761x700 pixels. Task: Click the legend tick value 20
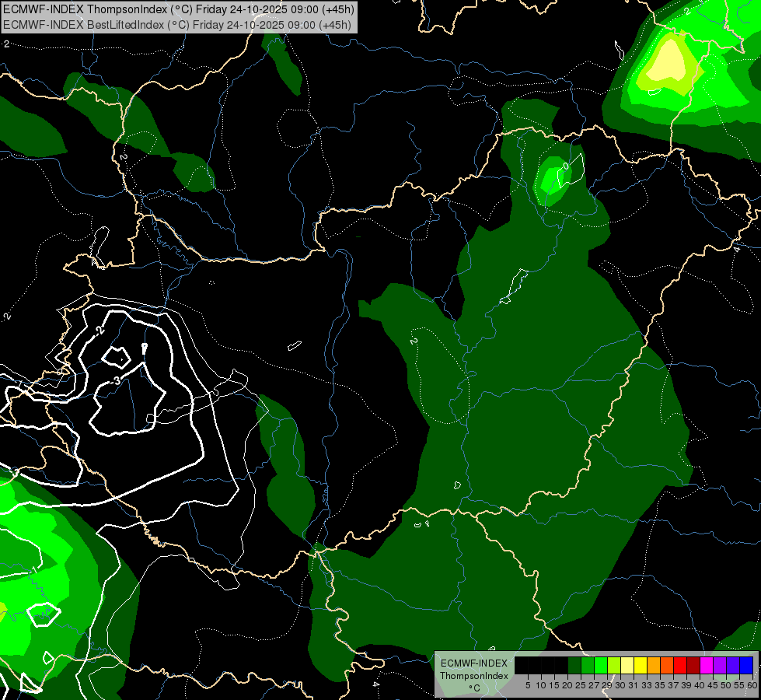point(567,685)
